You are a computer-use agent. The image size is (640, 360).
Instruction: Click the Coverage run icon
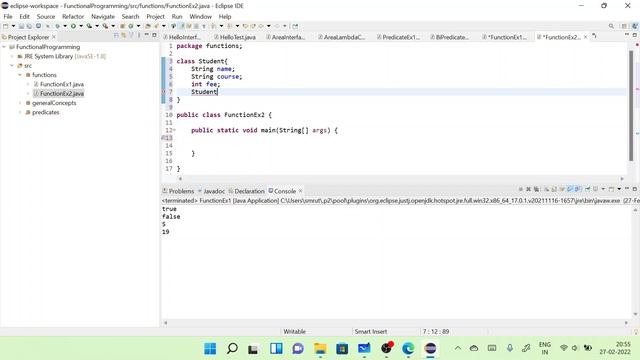point(89,26)
